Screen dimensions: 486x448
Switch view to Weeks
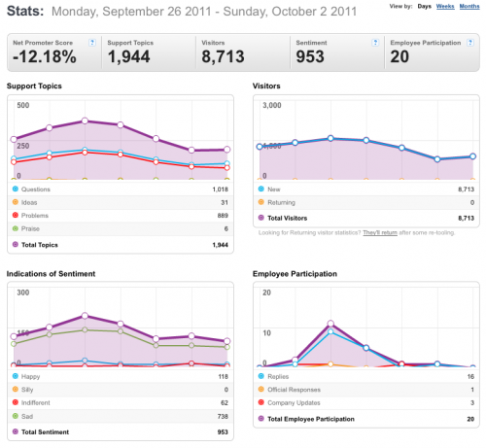[x=445, y=6]
